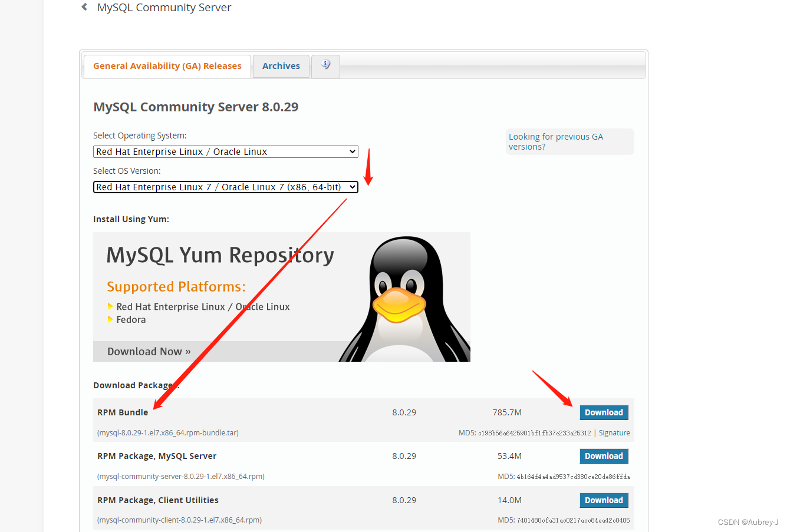This screenshot has width=787, height=532.
Task: Click the 785.7M size value
Action: coord(507,412)
